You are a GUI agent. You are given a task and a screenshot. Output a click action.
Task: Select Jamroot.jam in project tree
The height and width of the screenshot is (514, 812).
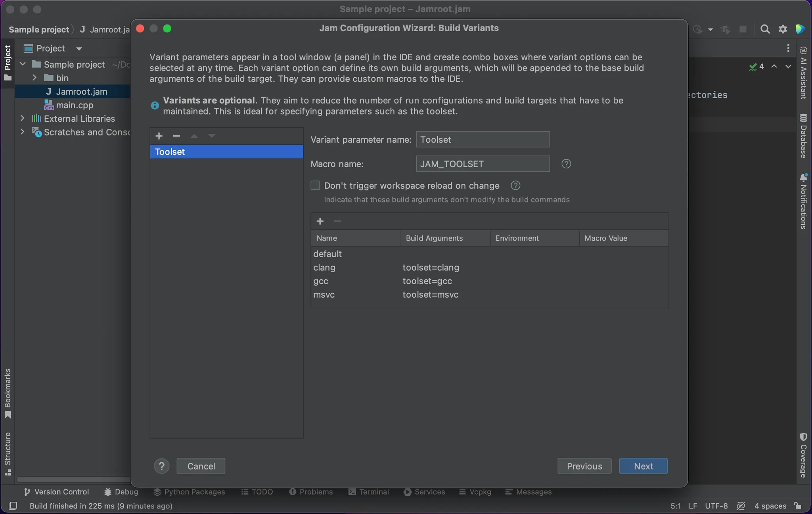point(73,91)
